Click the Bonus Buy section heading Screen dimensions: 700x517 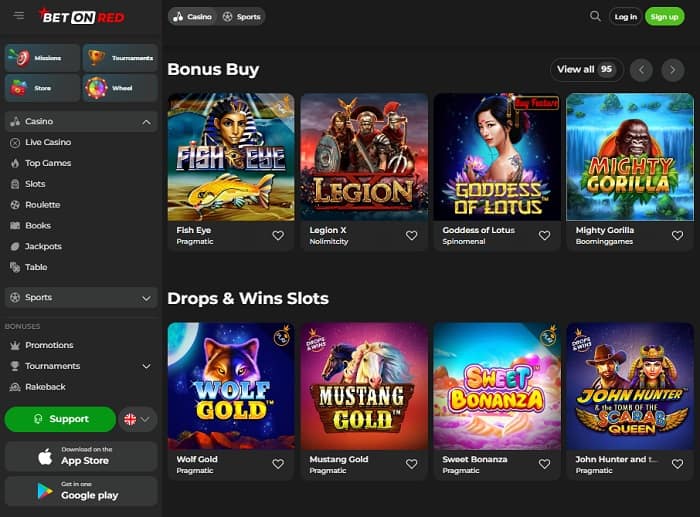coord(213,70)
